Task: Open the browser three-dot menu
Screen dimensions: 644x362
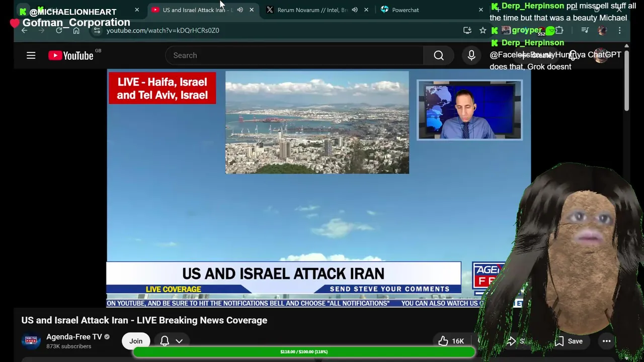Action: pos(619,30)
